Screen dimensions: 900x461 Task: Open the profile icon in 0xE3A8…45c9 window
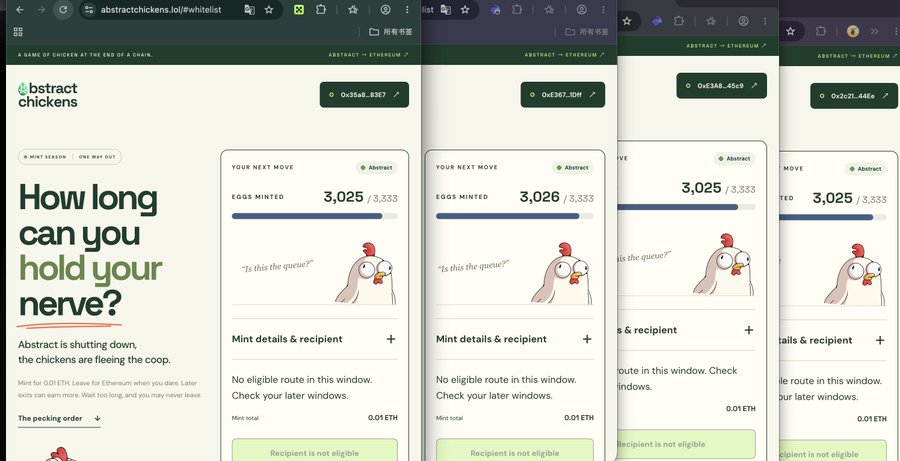(x=743, y=21)
